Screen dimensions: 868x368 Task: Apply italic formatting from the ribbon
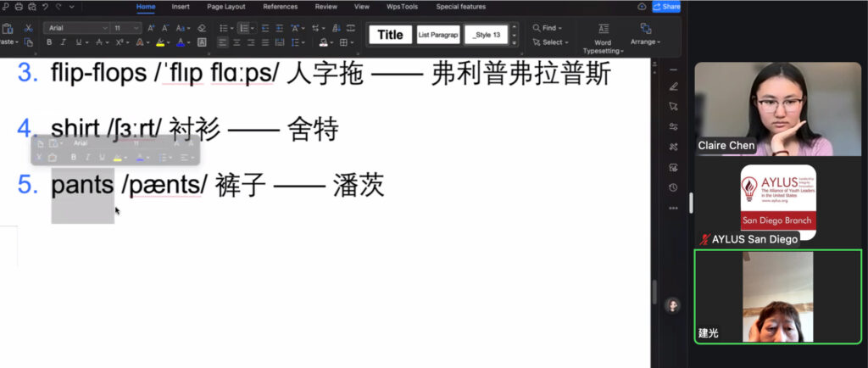tap(64, 42)
